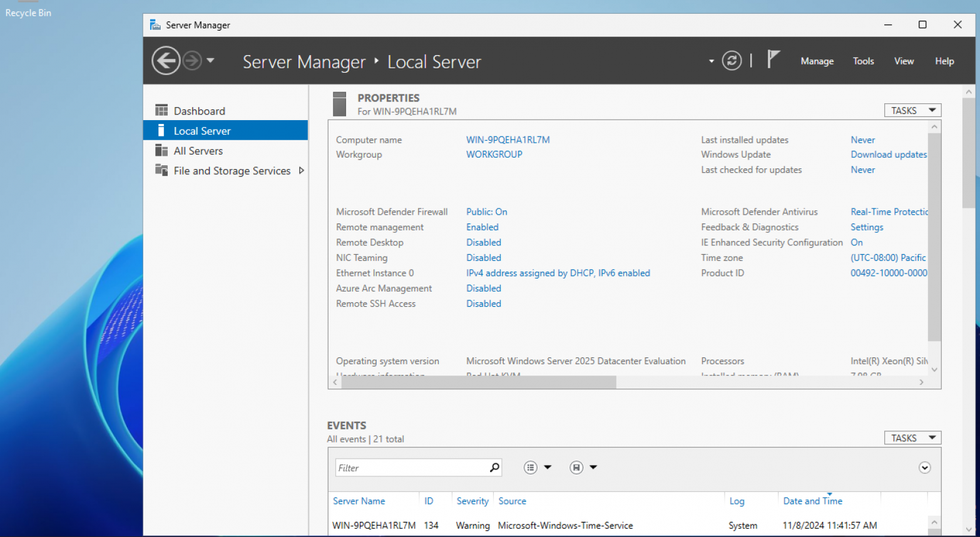Viewport: 980px width, 537px height.
Task: Expand File and Storage Services arrow
Action: point(302,170)
